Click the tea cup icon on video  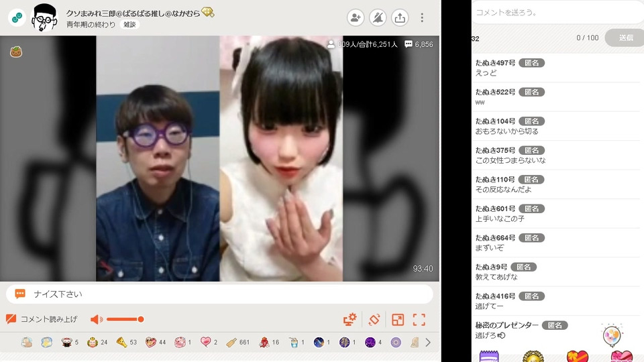pyautogui.click(x=16, y=52)
